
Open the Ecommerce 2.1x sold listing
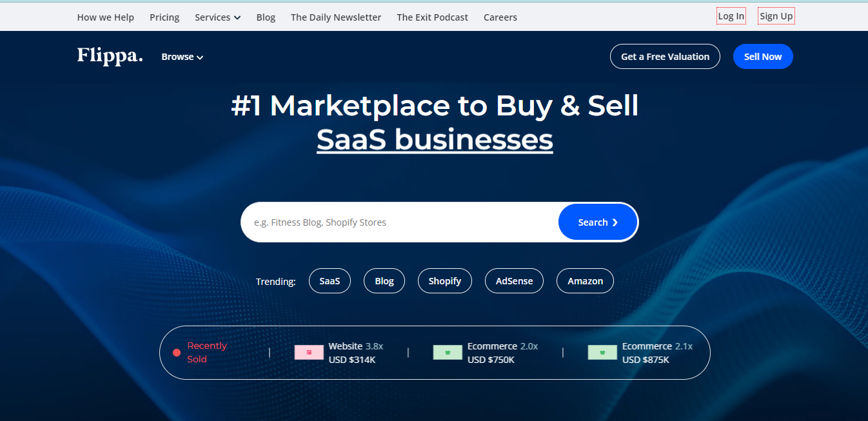click(x=640, y=353)
